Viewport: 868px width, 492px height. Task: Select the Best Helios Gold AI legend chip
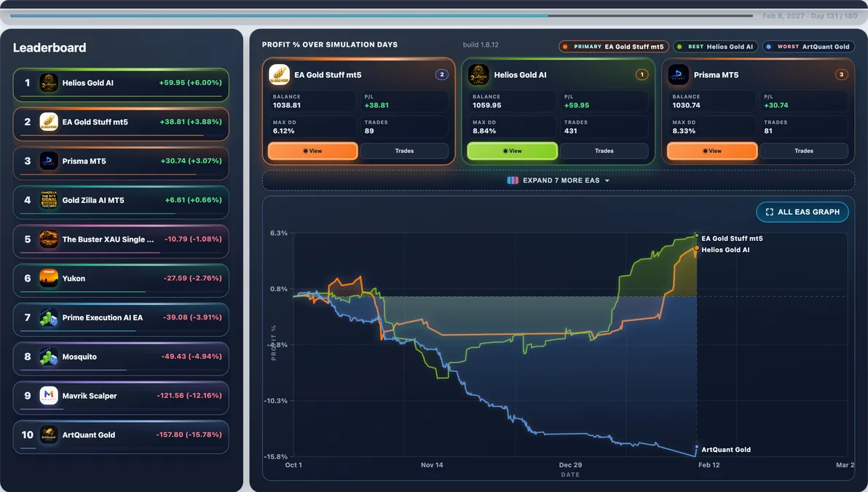pos(716,47)
